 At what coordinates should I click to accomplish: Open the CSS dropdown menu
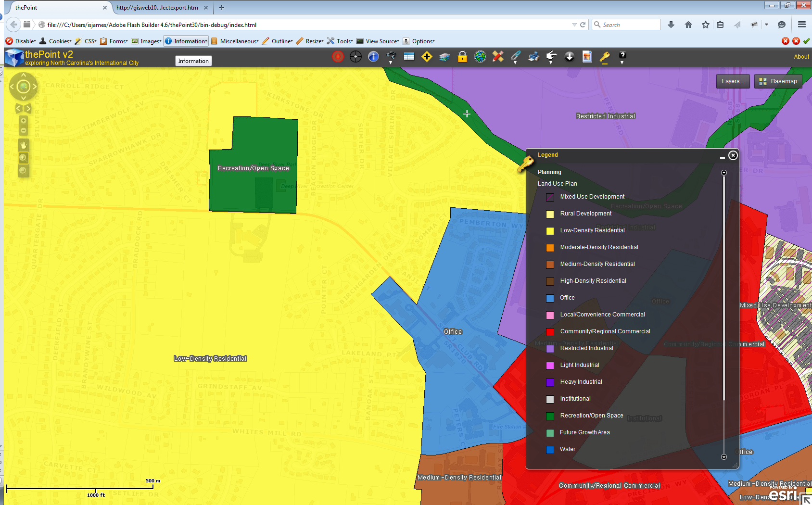[x=86, y=41]
